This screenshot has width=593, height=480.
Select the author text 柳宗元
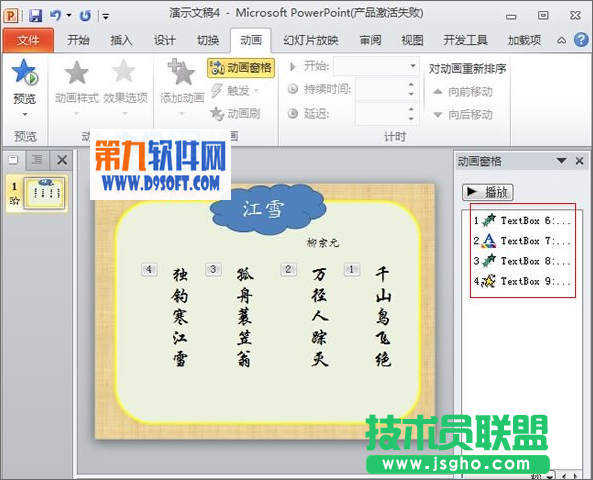tap(323, 242)
